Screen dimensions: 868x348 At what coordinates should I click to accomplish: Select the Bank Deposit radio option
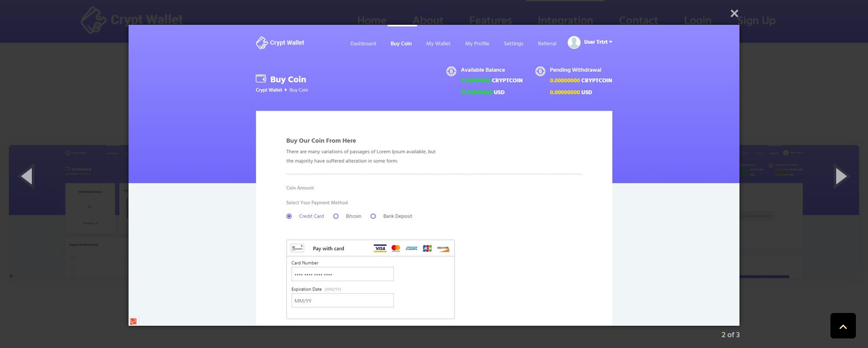373,216
